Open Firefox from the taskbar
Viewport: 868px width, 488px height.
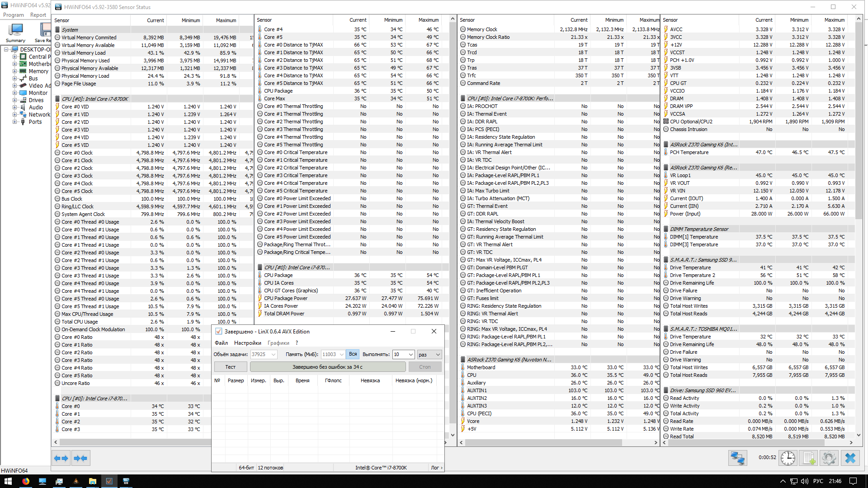tap(26, 481)
